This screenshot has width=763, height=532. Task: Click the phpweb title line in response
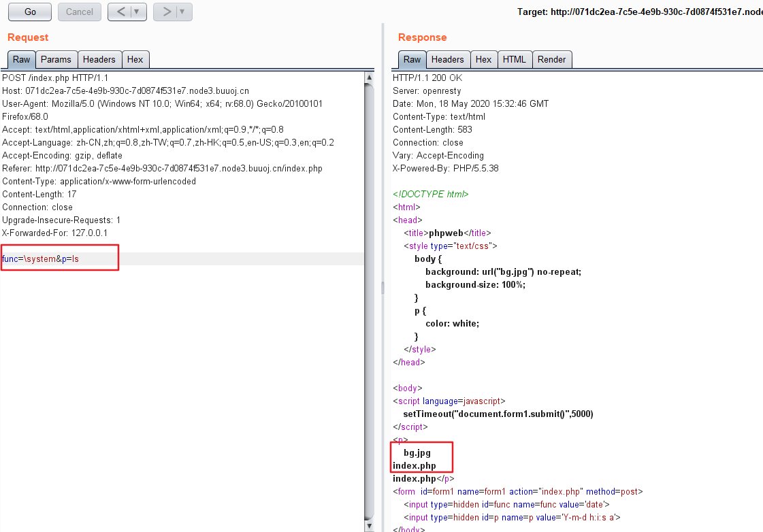(448, 233)
